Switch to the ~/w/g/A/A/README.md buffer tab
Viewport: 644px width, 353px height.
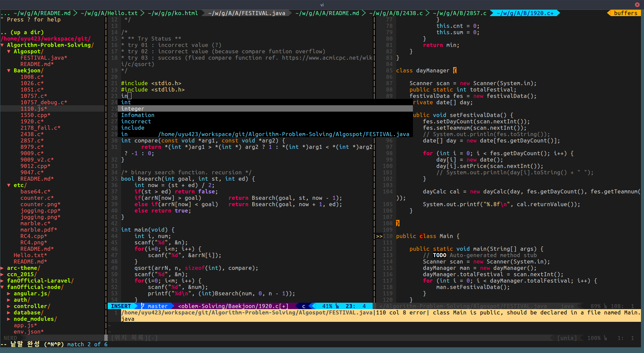(x=327, y=13)
